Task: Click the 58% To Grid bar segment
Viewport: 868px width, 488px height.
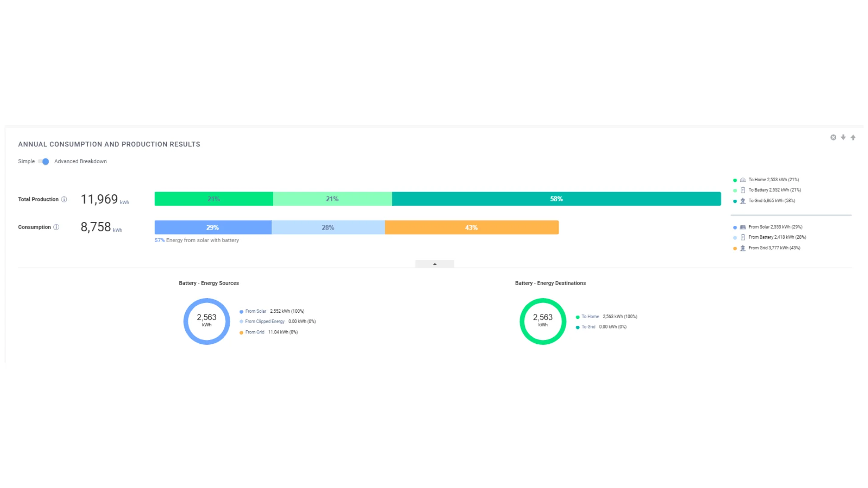Action: click(x=557, y=199)
